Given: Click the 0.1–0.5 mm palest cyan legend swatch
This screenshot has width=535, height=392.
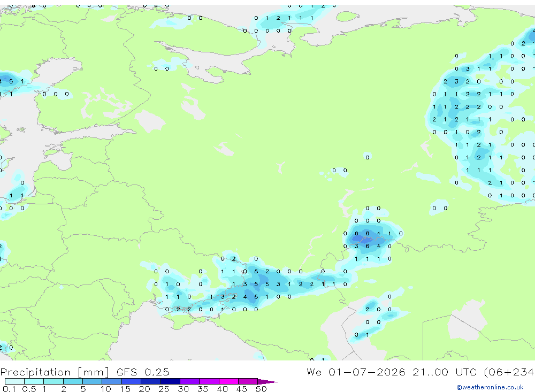Looking at the screenshot, I should tap(14, 381).
